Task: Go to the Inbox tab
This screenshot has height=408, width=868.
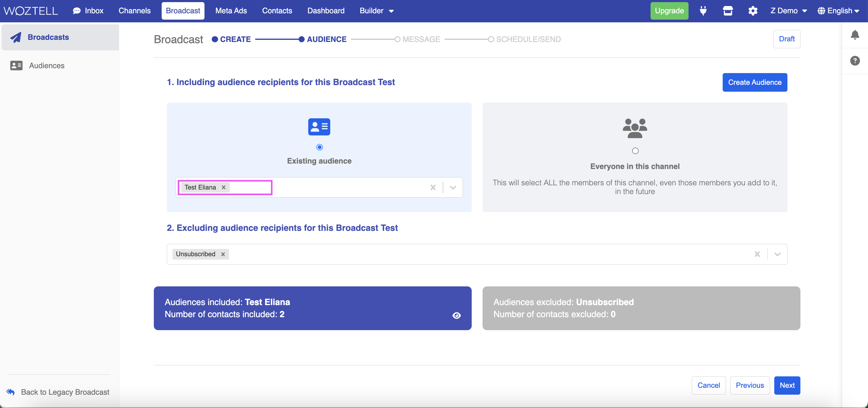Action: tap(88, 11)
